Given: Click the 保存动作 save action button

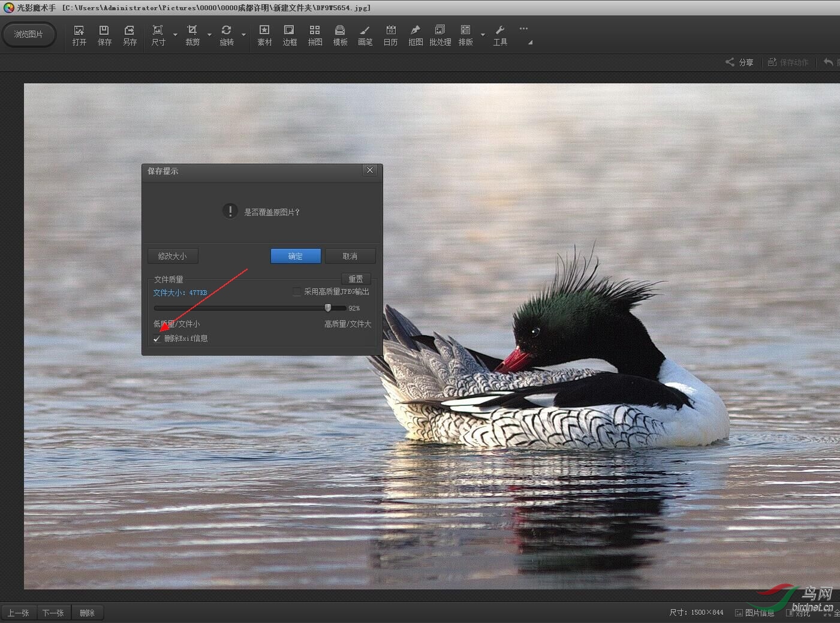Looking at the screenshot, I should 788,62.
